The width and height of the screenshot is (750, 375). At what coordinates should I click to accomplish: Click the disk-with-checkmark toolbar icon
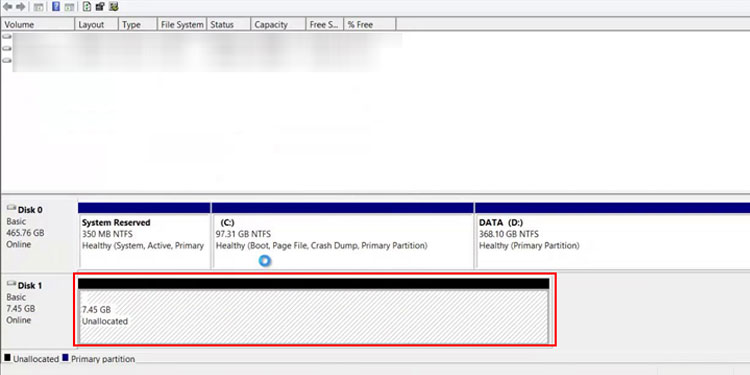click(114, 7)
